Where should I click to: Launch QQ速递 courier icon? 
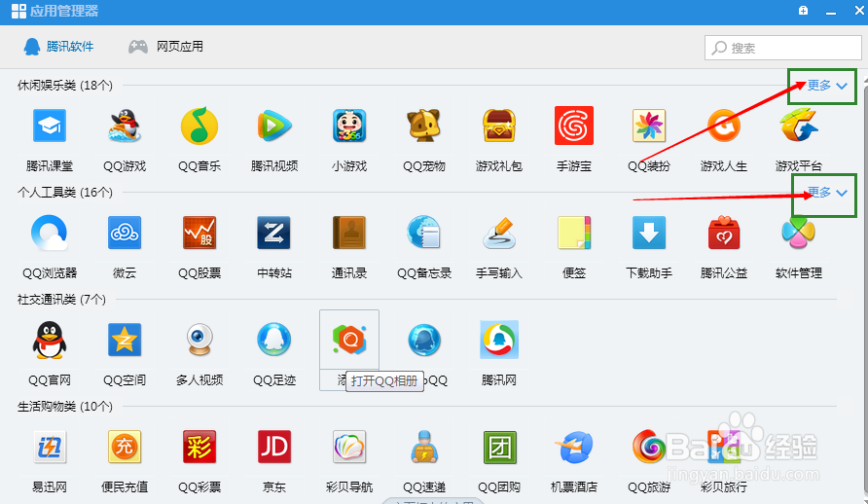(424, 447)
